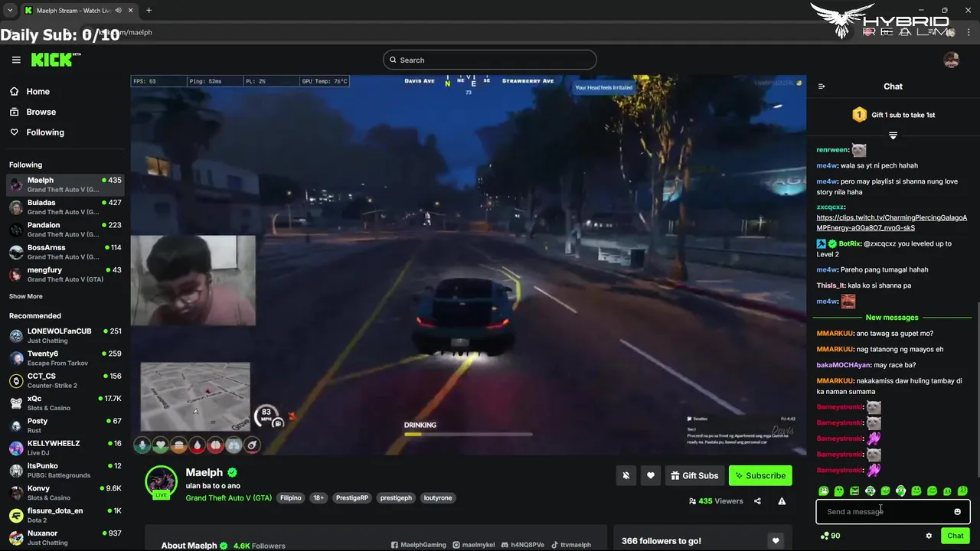
Task: Open Maelph channel in Following list
Action: tap(65, 184)
